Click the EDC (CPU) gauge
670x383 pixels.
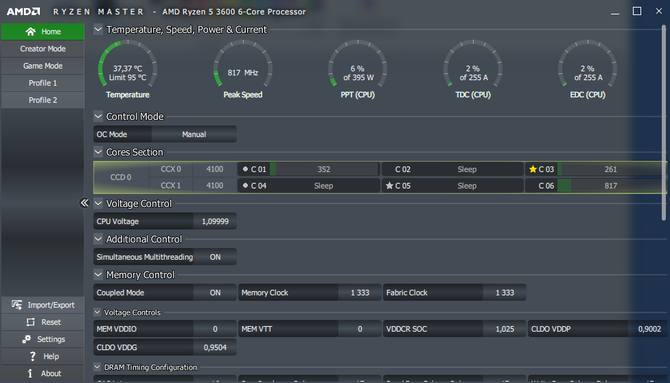588,69
